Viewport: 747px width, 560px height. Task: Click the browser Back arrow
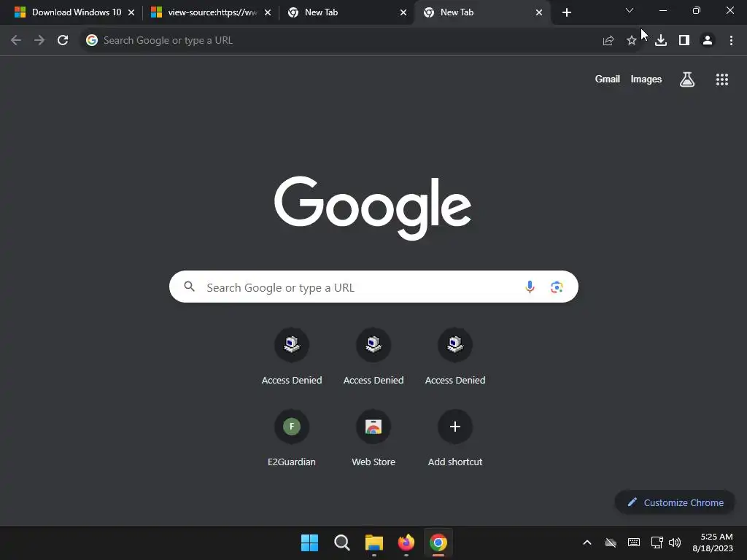point(16,41)
